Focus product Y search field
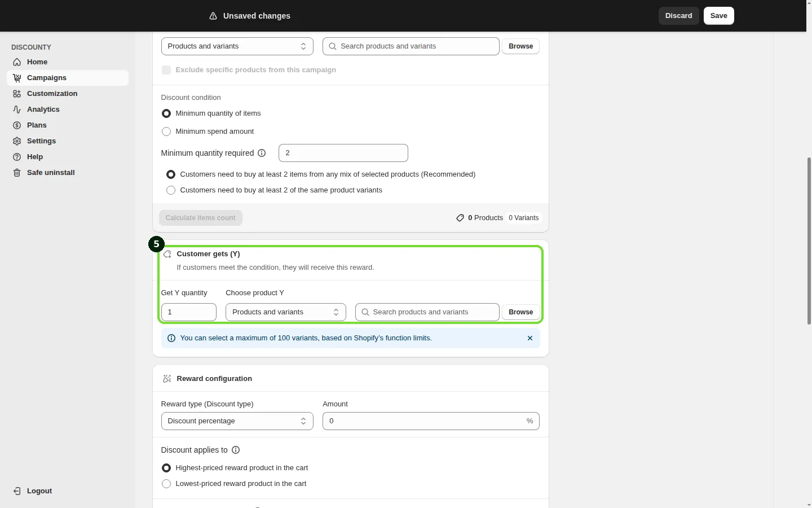 [x=427, y=312]
